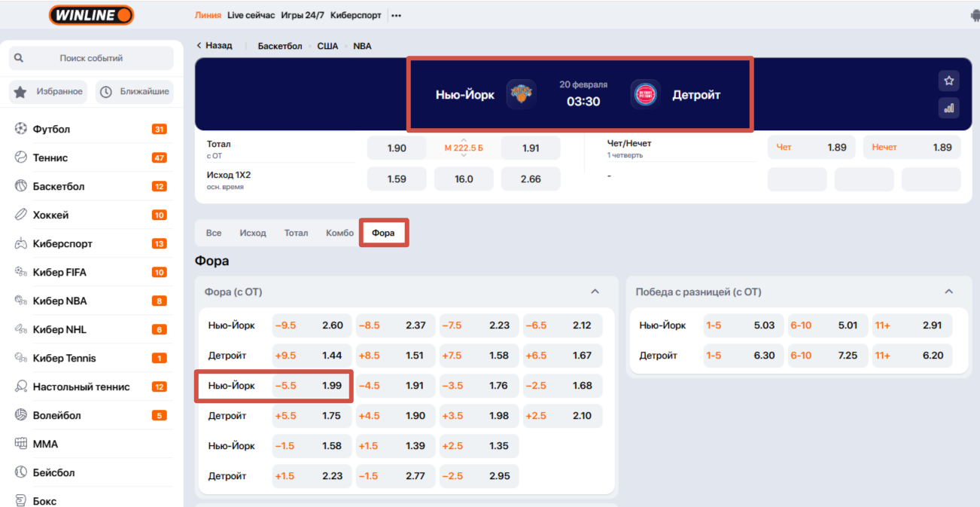Switch to the Комбо tab

(x=339, y=233)
